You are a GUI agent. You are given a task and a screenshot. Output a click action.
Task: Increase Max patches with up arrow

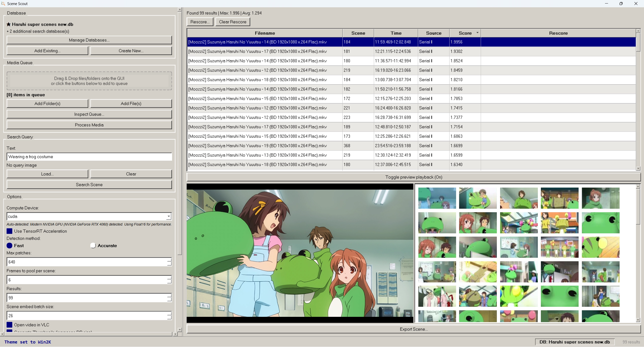pyautogui.click(x=169, y=260)
